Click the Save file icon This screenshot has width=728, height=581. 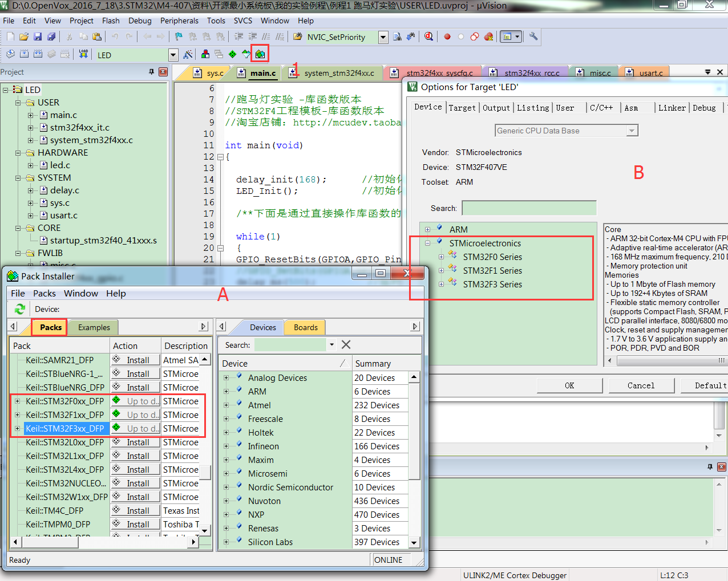coord(38,36)
